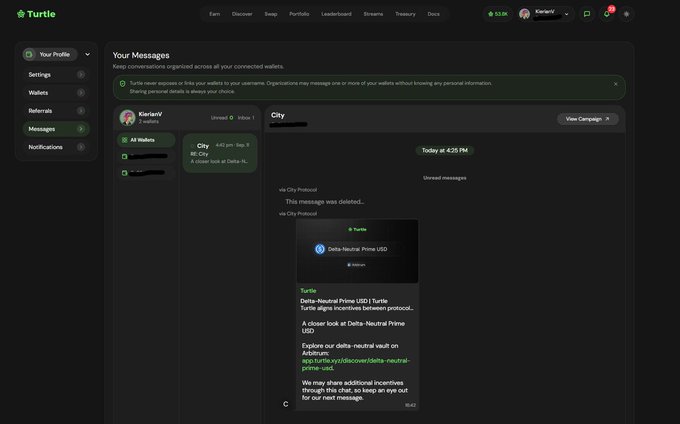The height and width of the screenshot is (424, 680).
Task: Click the header profile avatar
Action: [525, 14]
